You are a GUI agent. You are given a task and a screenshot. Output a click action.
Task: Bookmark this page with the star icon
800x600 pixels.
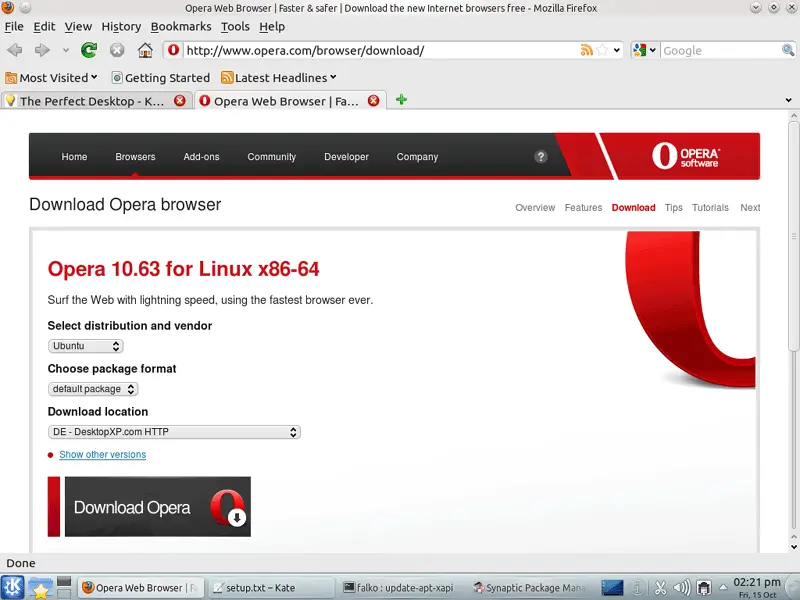click(x=602, y=50)
